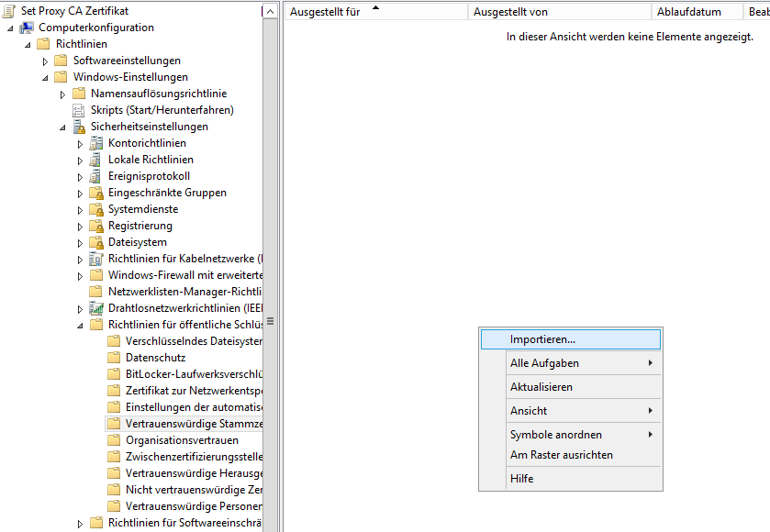Expand the Windows-Firewall tree node

[x=80, y=276]
